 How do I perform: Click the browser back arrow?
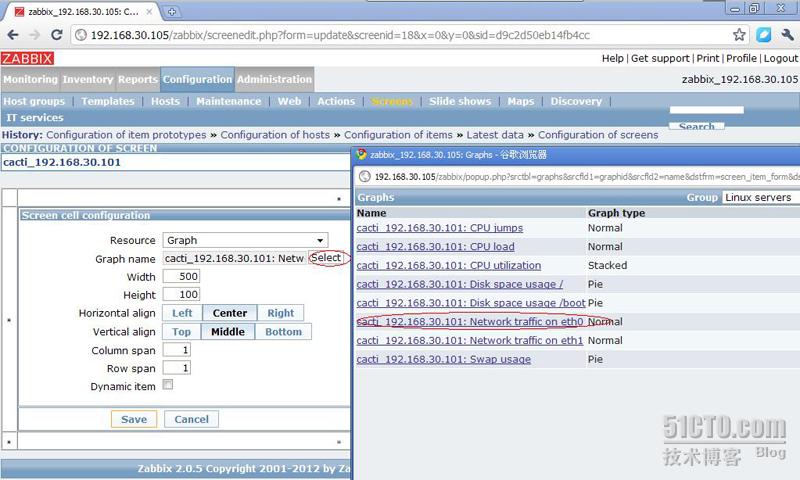pos(13,35)
